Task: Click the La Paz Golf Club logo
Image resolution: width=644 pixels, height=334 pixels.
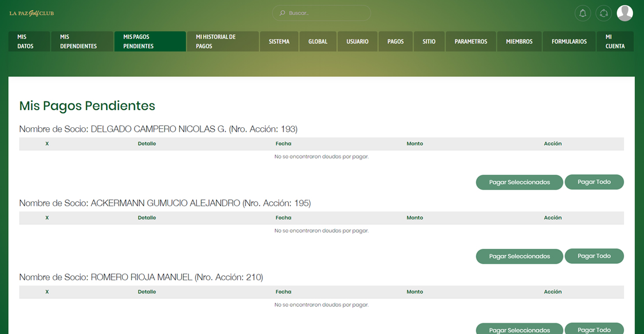Action: click(31, 13)
